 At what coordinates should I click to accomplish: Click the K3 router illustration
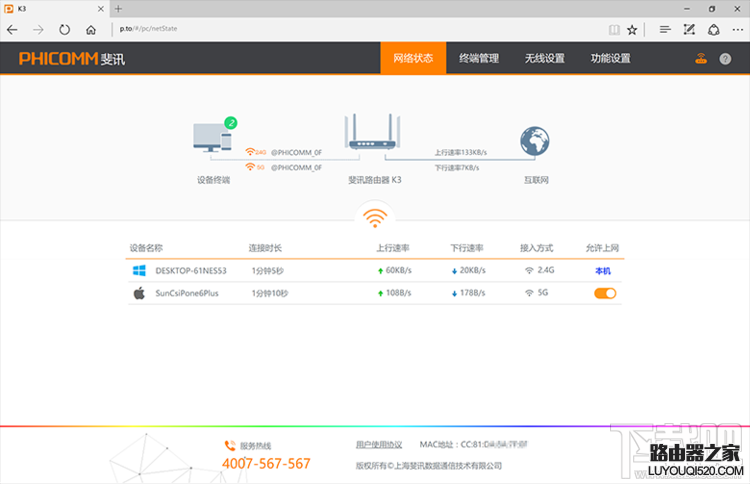pos(373,132)
